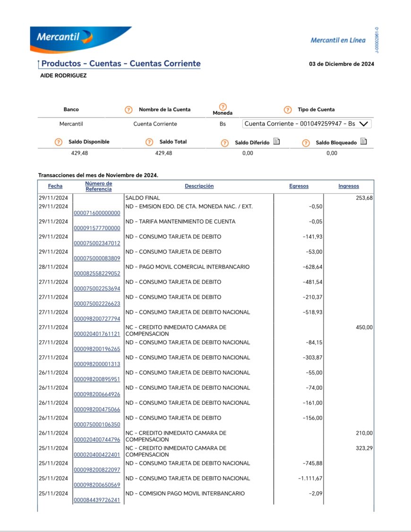Click the Productos - Cuentas - Cuentas Corriente heading

tap(121, 64)
